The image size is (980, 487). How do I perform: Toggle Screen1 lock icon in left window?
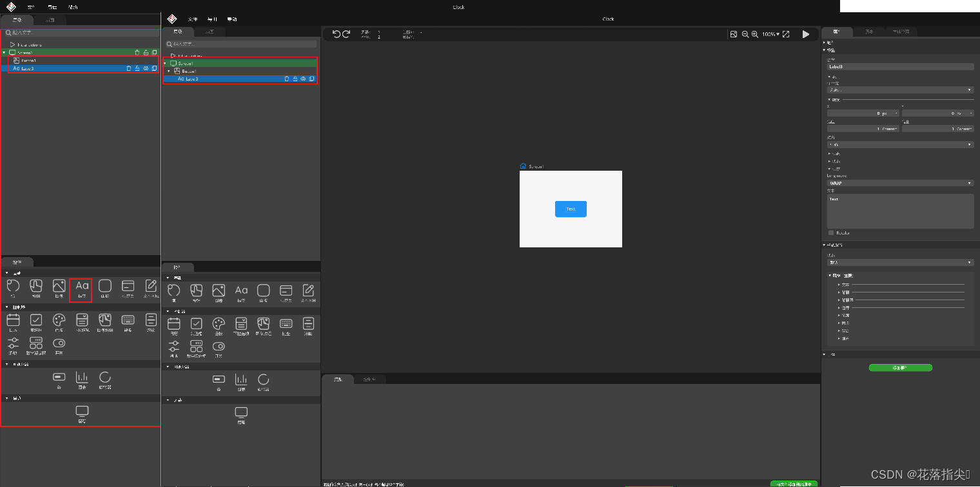pyautogui.click(x=146, y=52)
